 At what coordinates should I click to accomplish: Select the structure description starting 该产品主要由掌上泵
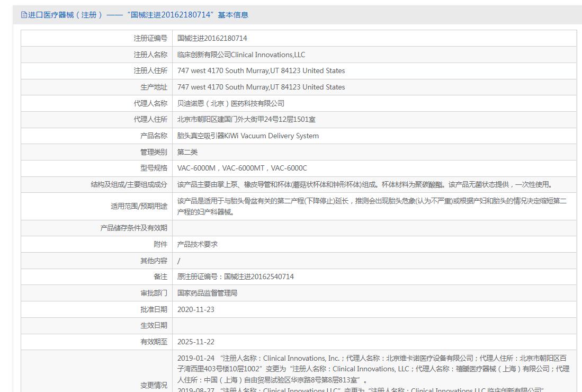pos(366,184)
